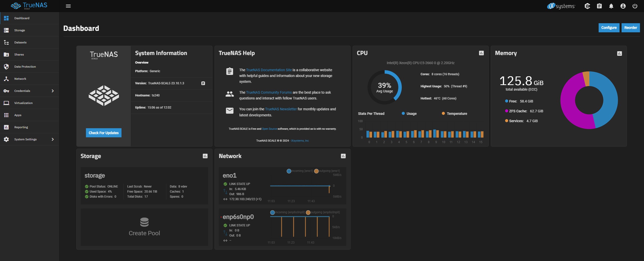
Task: Click the Create Pool database icon
Action: coord(144,222)
